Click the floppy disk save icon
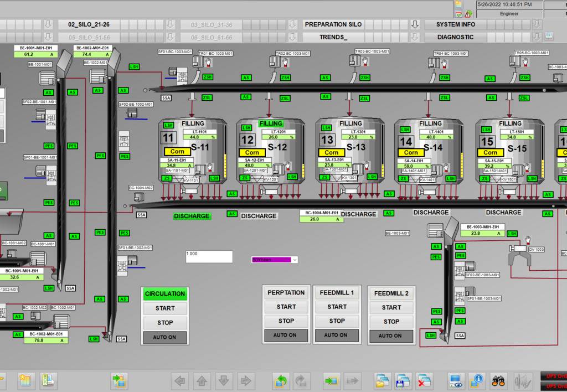The width and height of the screenshot is (567, 392). pos(403,380)
